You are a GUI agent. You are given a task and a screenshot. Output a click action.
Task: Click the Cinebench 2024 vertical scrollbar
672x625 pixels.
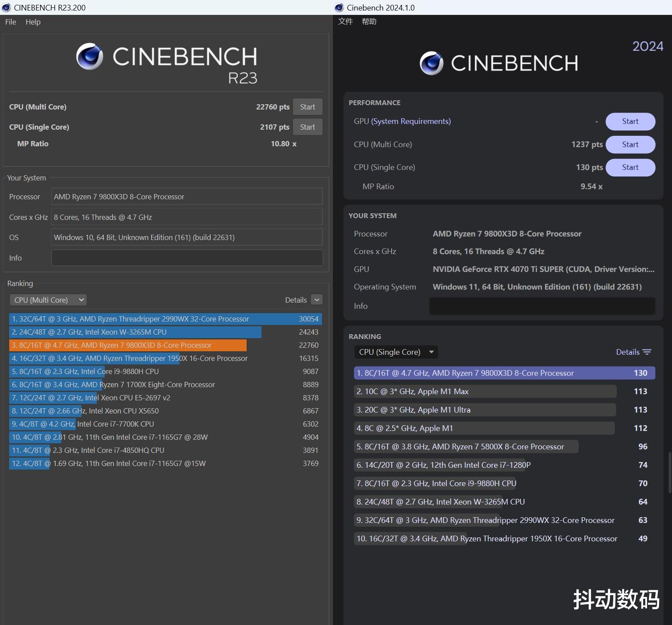point(670,473)
